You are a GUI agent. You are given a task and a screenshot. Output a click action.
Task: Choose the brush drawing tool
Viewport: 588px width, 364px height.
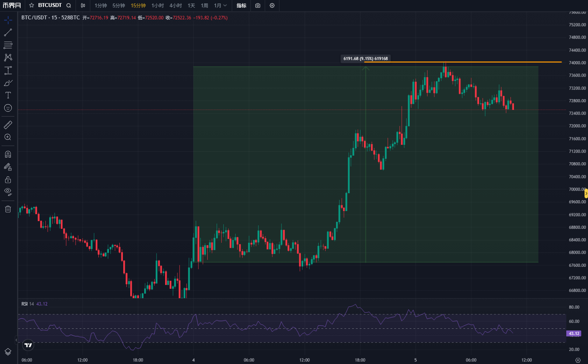coord(8,83)
